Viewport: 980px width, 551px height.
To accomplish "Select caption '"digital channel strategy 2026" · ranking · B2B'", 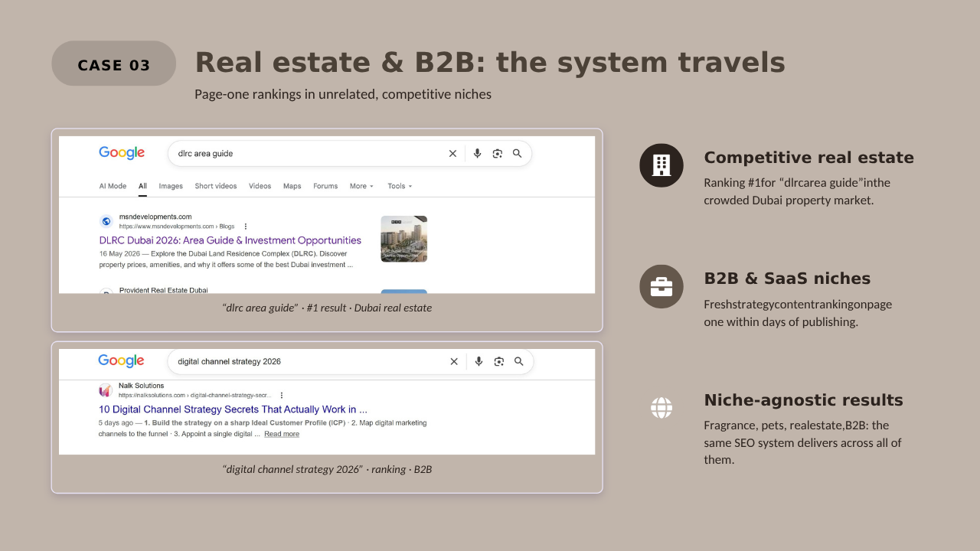I will tap(327, 469).
